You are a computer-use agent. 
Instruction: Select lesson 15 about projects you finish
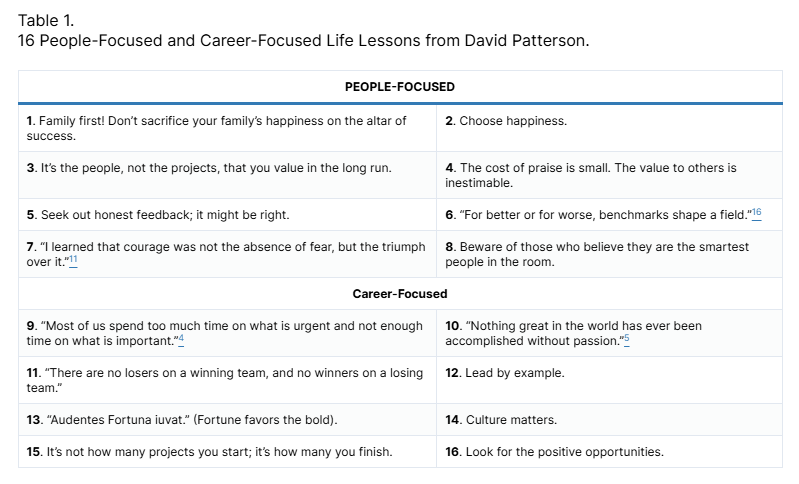click(x=209, y=452)
